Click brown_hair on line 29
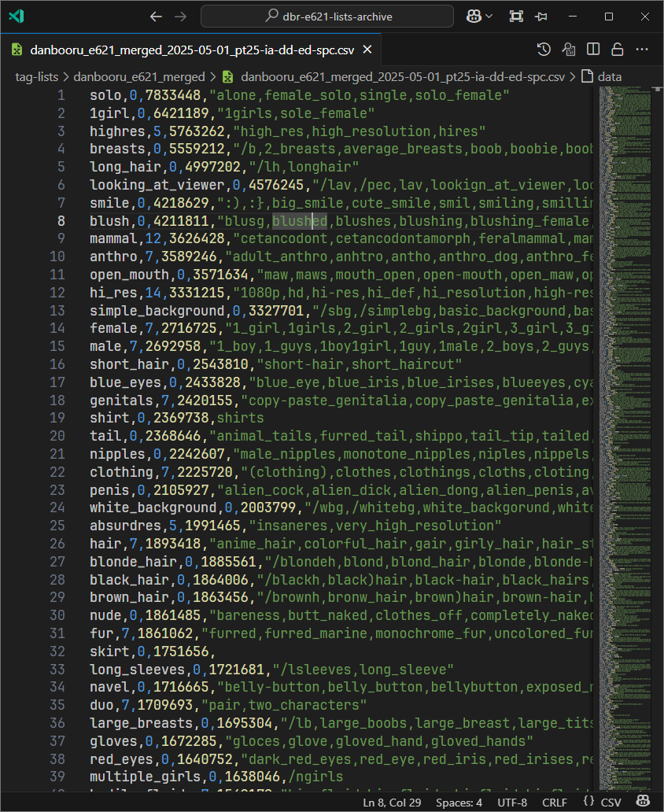Image resolution: width=664 pixels, height=812 pixels. [x=130, y=598]
